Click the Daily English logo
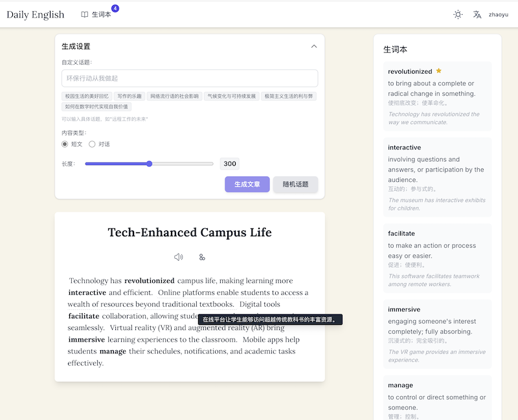Image resolution: width=518 pixels, height=420 pixels. 36,14
